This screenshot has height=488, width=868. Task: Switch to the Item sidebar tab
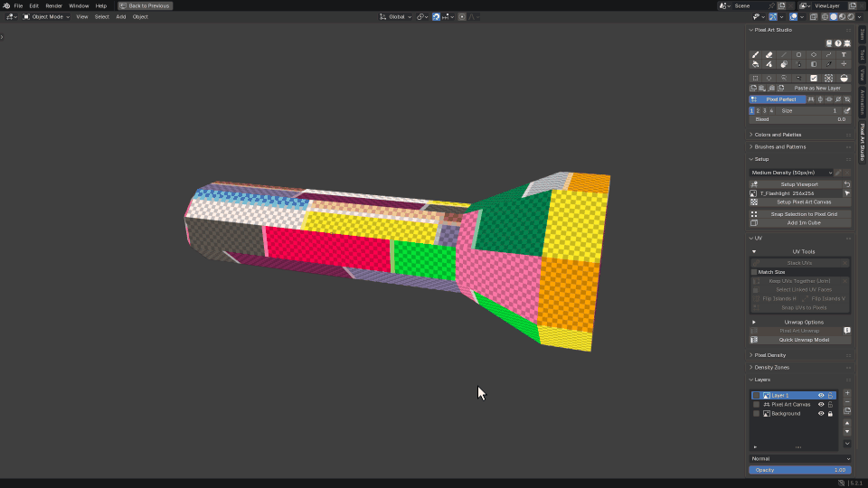[x=863, y=34]
